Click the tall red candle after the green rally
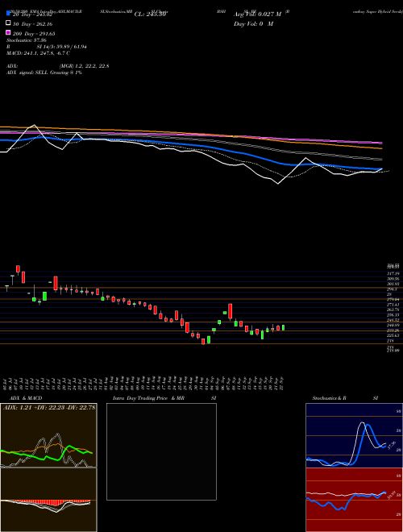Screen dimensions: 403x532 click(x=230, y=311)
